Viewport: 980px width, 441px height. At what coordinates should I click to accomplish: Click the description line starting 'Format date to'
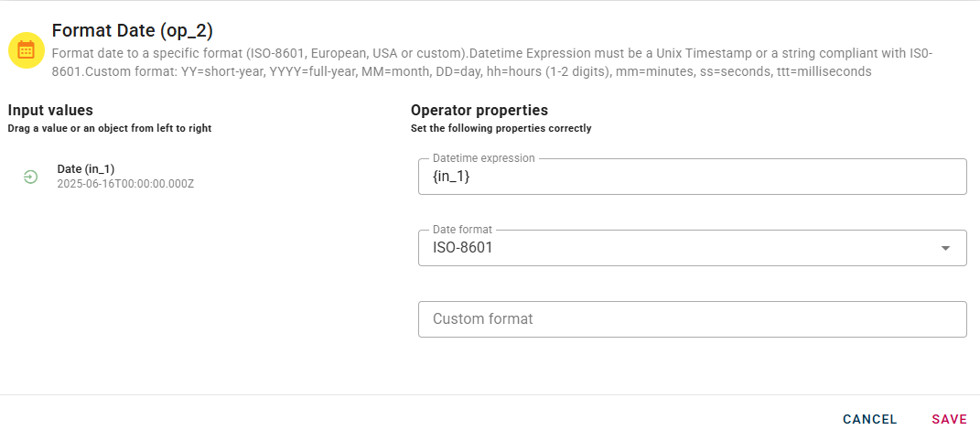point(366,54)
